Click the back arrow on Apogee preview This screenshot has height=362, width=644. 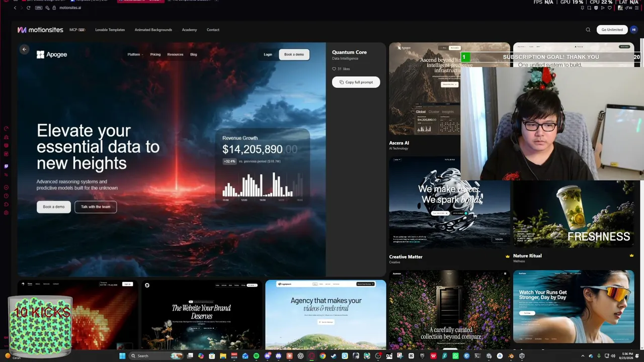pyautogui.click(x=24, y=49)
